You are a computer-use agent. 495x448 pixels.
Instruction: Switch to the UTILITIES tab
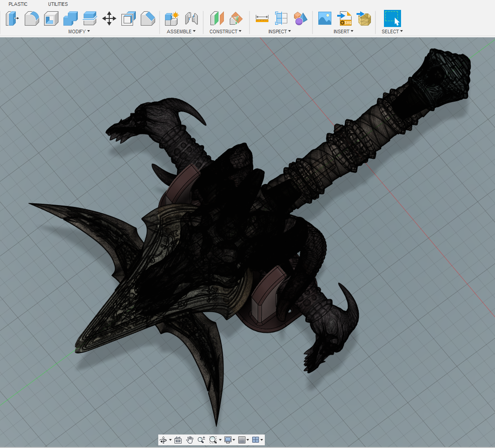click(58, 4)
